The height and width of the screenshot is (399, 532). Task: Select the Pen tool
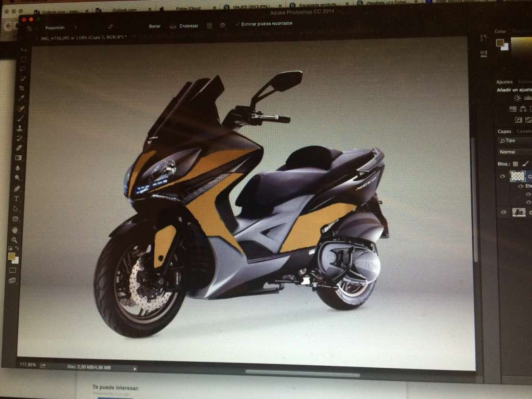click(17, 188)
